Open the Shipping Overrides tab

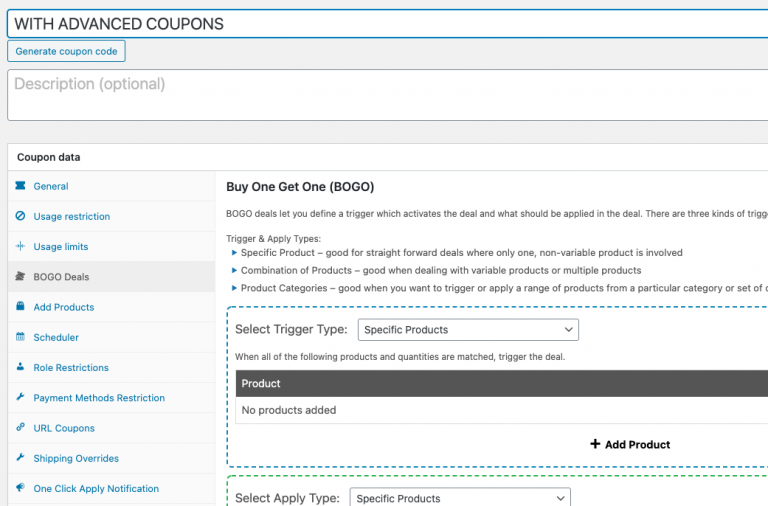coord(76,458)
